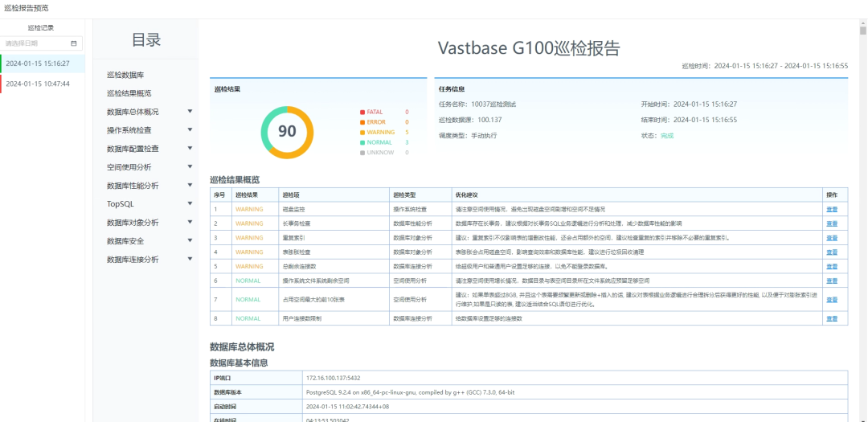
Task: Open 数据库总体概况 directory entry
Action: click(x=133, y=112)
